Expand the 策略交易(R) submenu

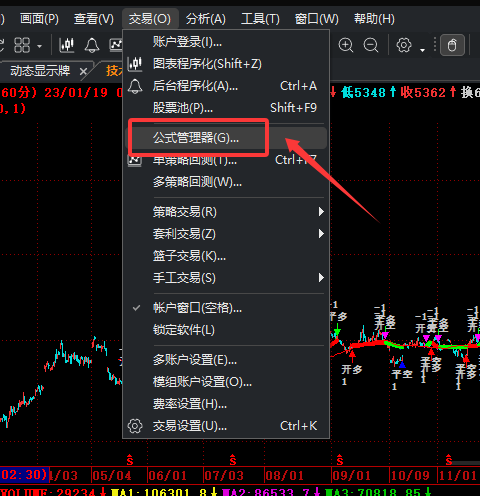[x=226, y=212]
